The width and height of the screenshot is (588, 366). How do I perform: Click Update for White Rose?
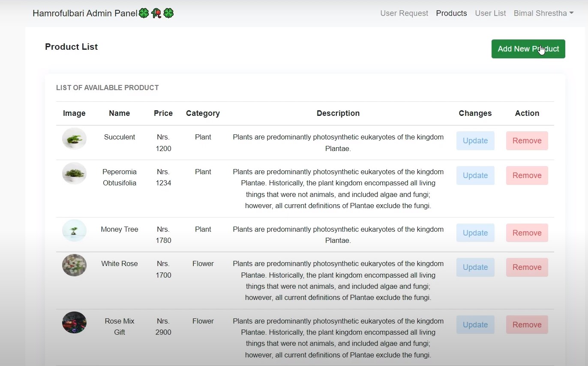tap(475, 267)
